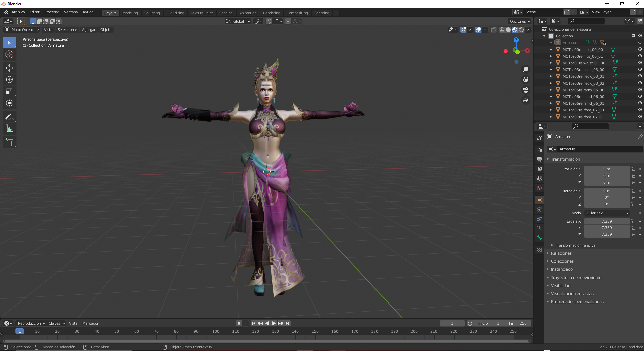Open the Archivo menu
This screenshot has width=644, height=351.
click(x=18, y=12)
